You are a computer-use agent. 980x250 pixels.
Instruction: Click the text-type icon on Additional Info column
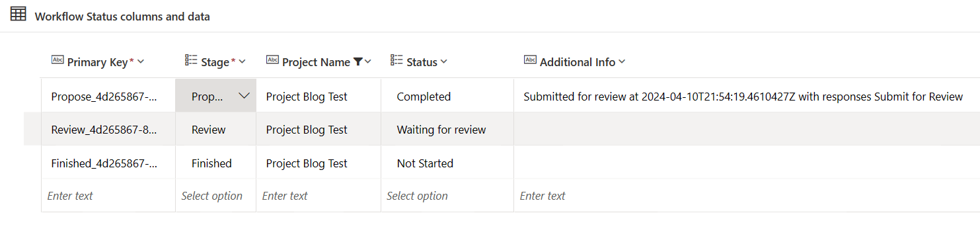pyautogui.click(x=530, y=60)
